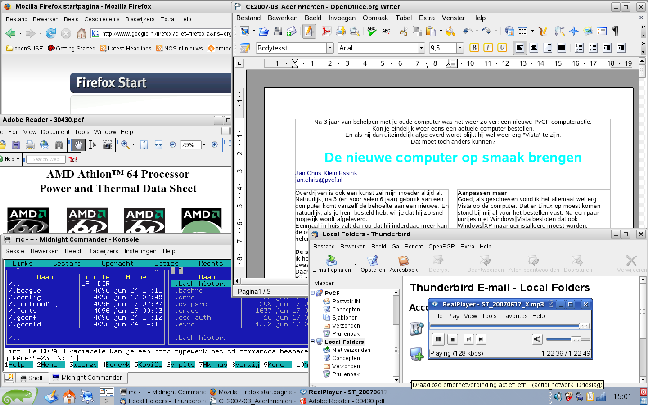648x405 pixels.
Task: Select the Hand tool in Adobe Reader
Action: (x=78, y=145)
